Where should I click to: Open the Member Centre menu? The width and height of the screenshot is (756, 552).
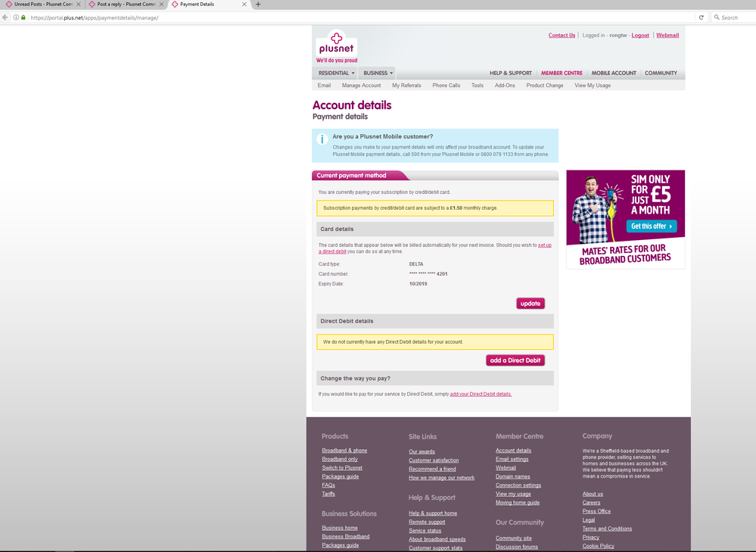(562, 73)
